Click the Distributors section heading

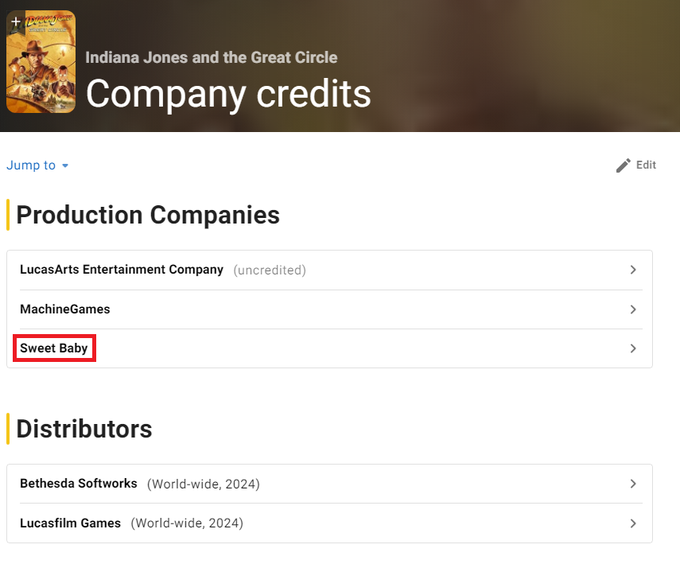click(x=84, y=429)
